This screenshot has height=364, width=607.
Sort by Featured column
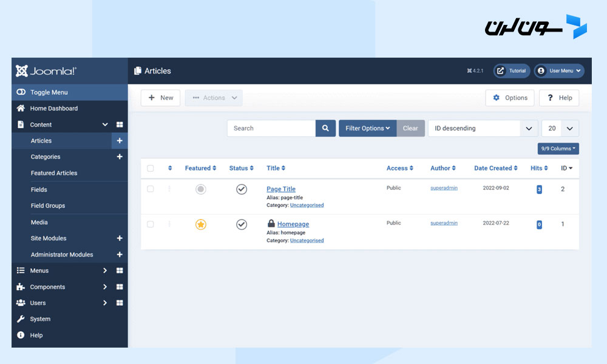pyautogui.click(x=200, y=168)
